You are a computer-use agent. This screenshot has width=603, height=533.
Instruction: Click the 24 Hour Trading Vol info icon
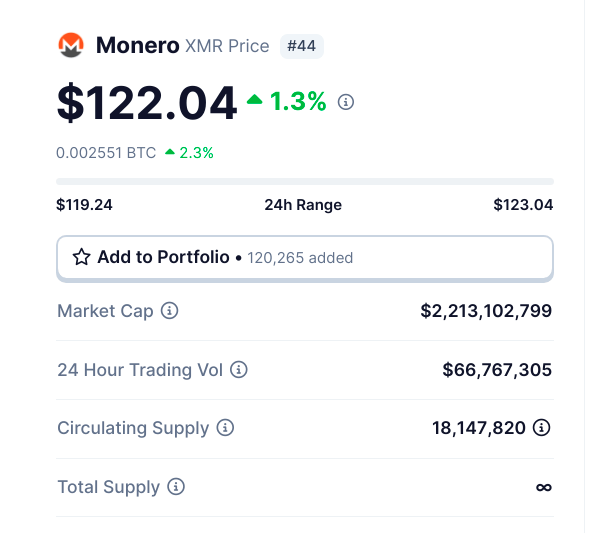pyautogui.click(x=238, y=370)
